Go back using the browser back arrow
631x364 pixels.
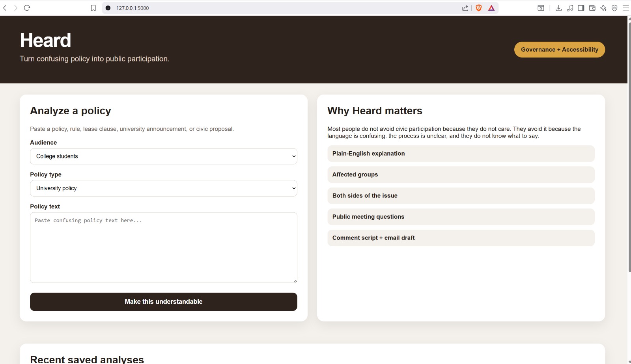pyautogui.click(x=5, y=8)
